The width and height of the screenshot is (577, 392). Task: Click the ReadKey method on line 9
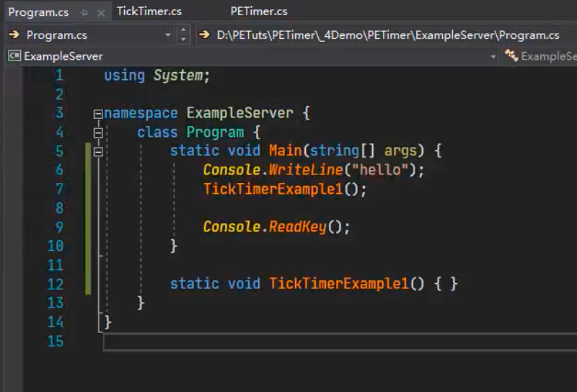point(298,227)
